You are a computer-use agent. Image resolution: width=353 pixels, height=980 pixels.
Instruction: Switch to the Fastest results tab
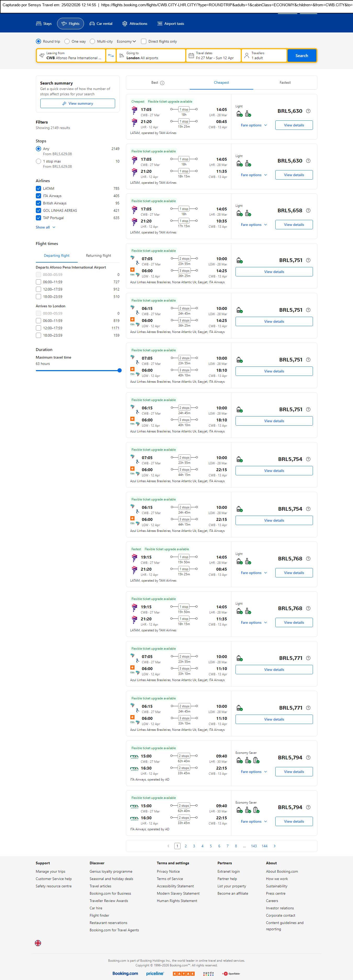[x=285, y=82]
